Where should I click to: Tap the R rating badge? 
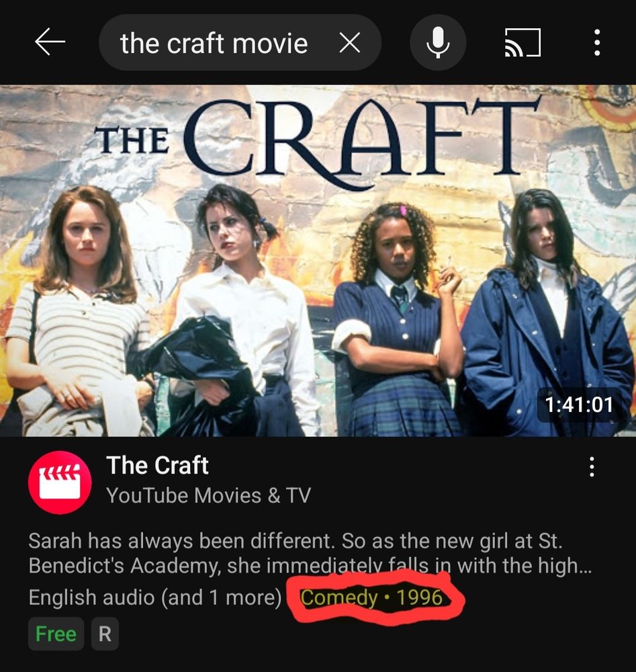click(x=105, y=634)
